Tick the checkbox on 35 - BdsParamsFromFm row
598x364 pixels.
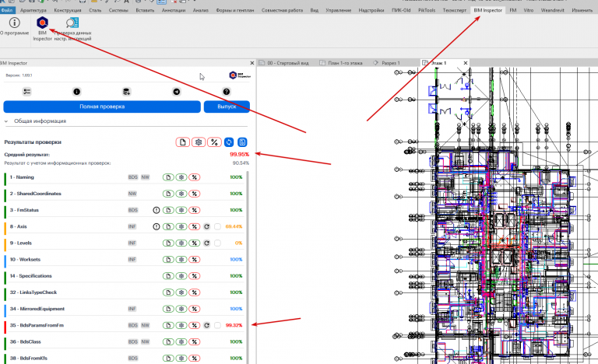pyautogui.click(x=217, y=325)
